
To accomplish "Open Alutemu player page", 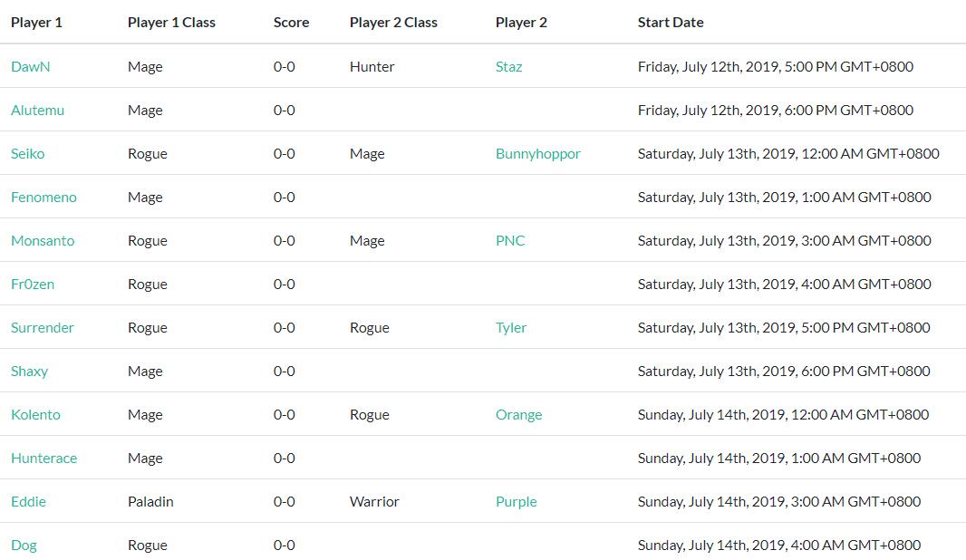I will (x=37, y=110).
